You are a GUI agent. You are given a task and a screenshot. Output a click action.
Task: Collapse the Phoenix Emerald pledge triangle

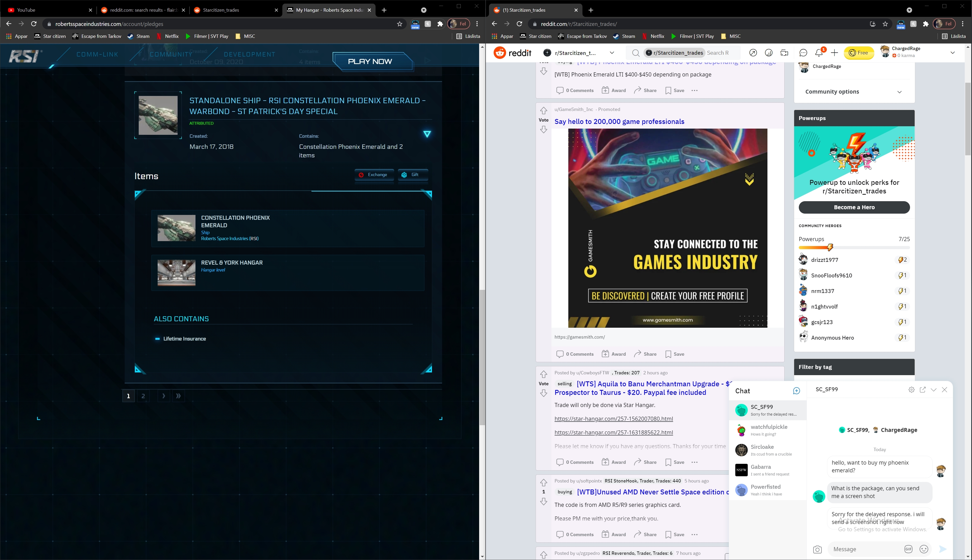[x=427, y=134]
